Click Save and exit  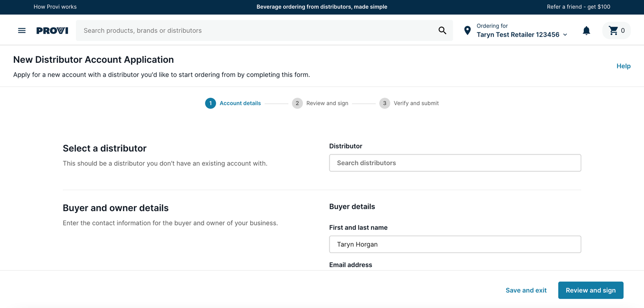pyautogui.click(x=526, y=290)
